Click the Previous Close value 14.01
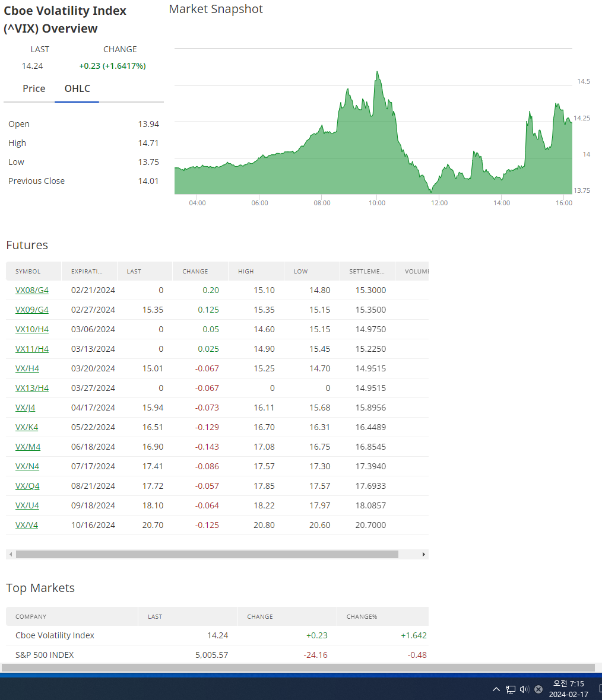 [148, 181]
